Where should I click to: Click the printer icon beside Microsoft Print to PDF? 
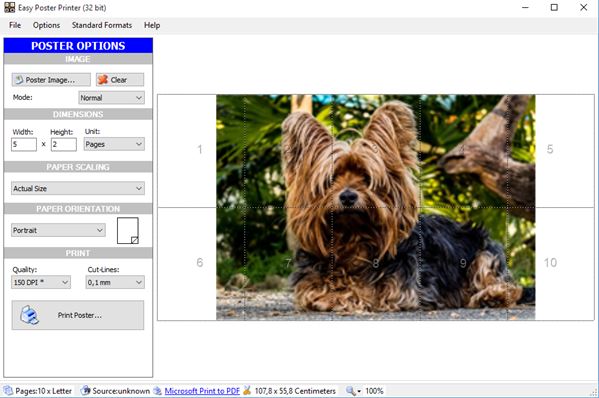coord(157,391)
